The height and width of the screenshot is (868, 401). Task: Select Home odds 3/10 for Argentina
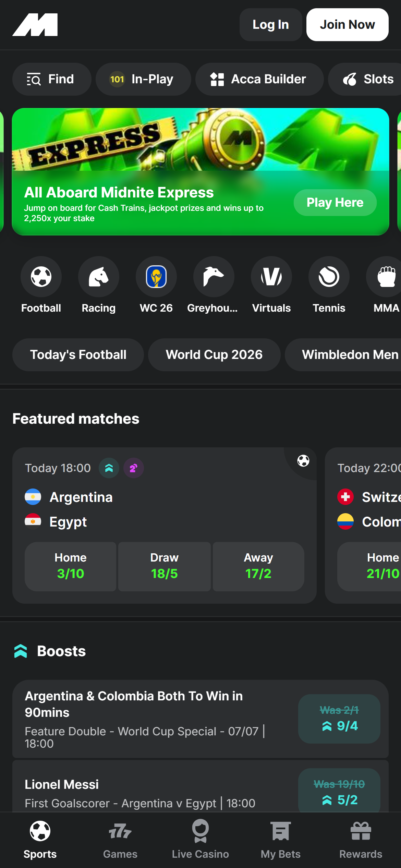pyautogui.click(x=71, y=566)
